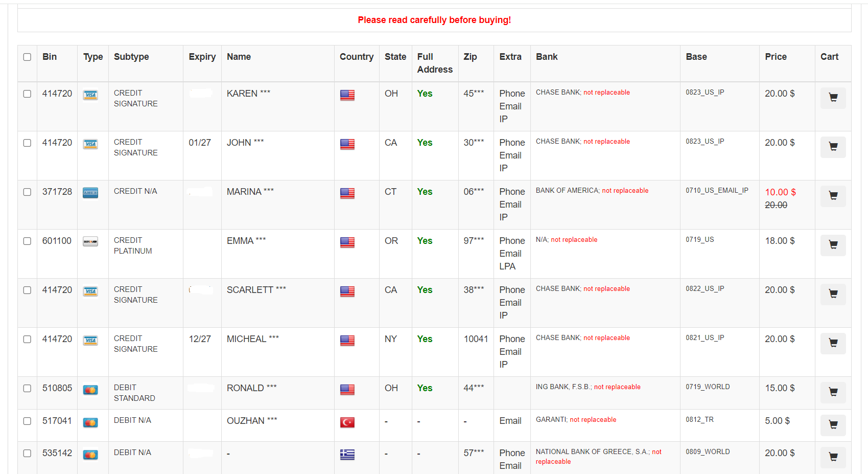
Task: Click the Visa icon in the SCARLETT row
Action: [90, 291]
